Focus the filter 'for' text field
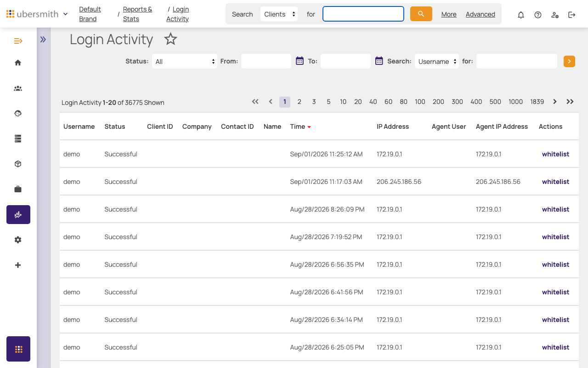Screen dimensions: 588x368 pos(517,61)
